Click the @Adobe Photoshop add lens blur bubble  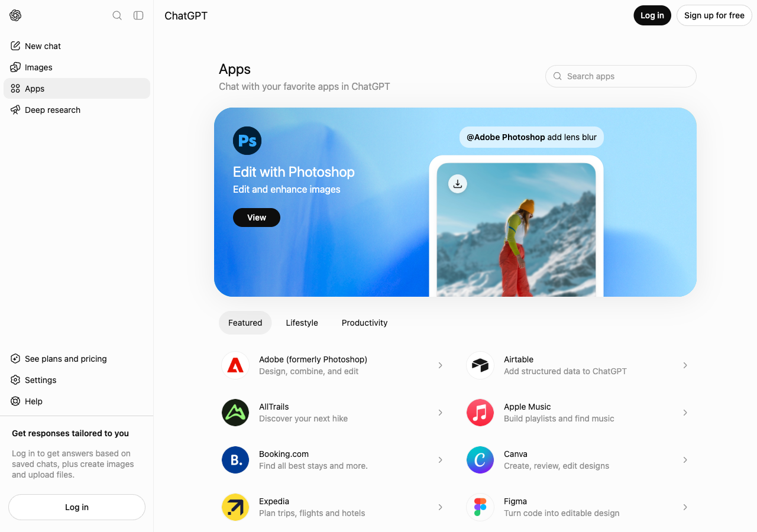tap(532, 137)
